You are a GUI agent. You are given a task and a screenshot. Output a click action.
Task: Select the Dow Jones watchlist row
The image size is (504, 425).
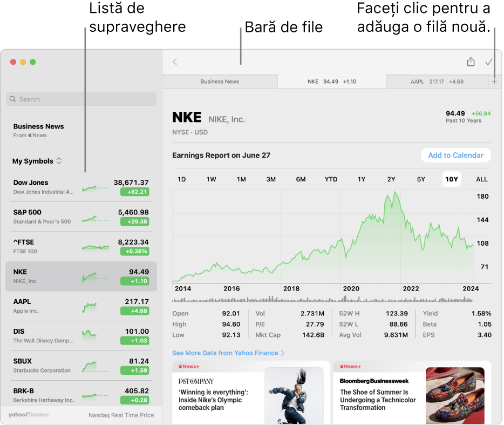coord(81,187)
